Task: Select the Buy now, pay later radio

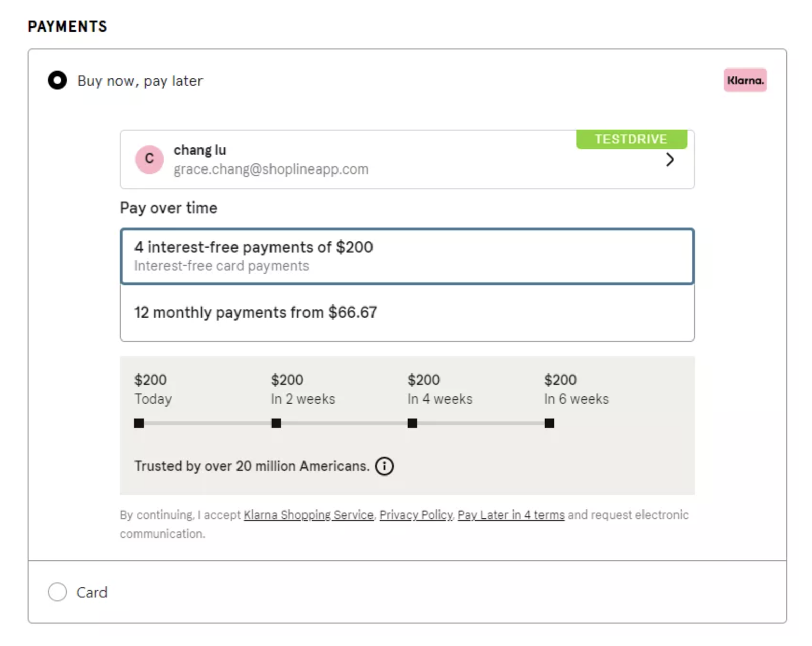Action: pos(57,80)
